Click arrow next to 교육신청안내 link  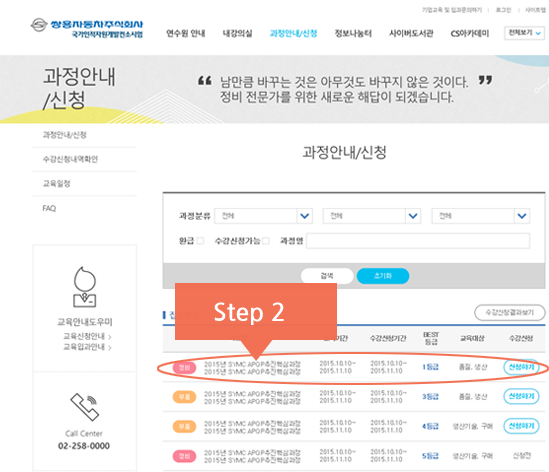[x=110, y=337]
